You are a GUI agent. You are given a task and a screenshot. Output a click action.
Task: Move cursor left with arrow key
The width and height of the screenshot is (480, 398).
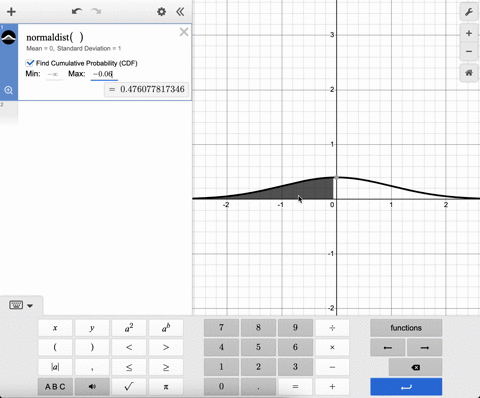388,347
